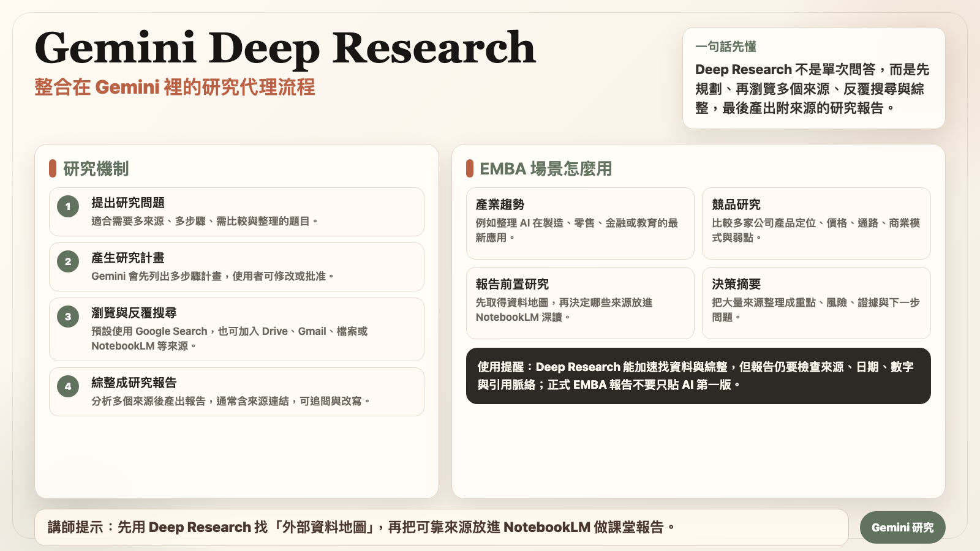Click the 報告前置研究 card title
Viewport: 980px width, 551px height.
tap(513, 284)
